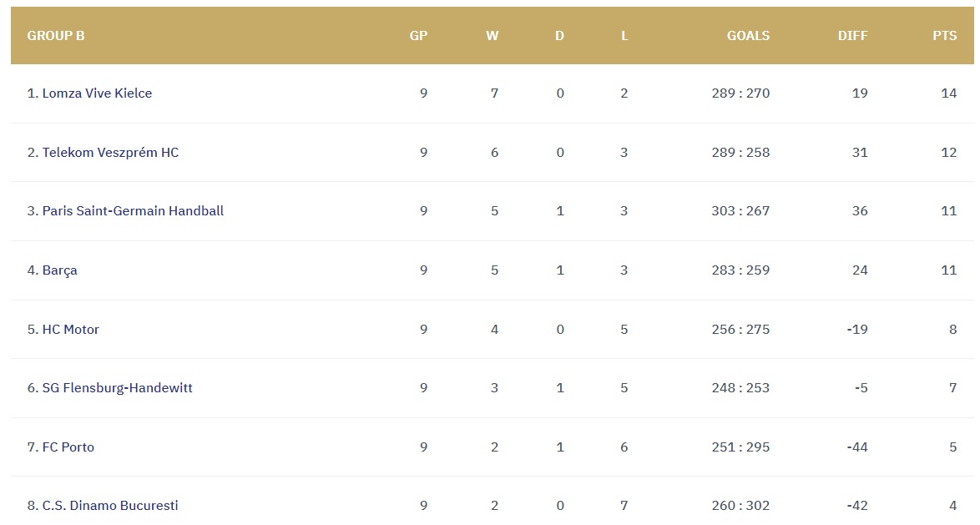The width and height of the screenshot is (980, 525).
Task: Click the L column header
Action: click(624, 36)
